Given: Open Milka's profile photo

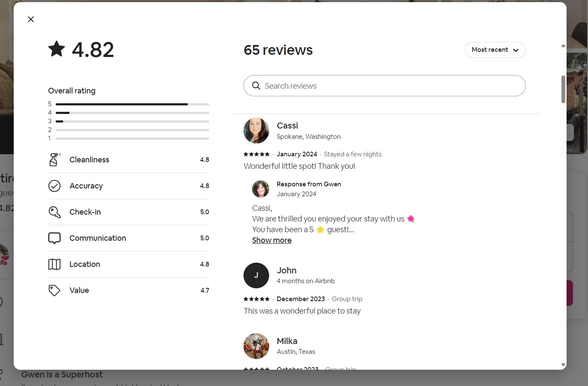Looking at the screenshot, I should tap(256, 346).
